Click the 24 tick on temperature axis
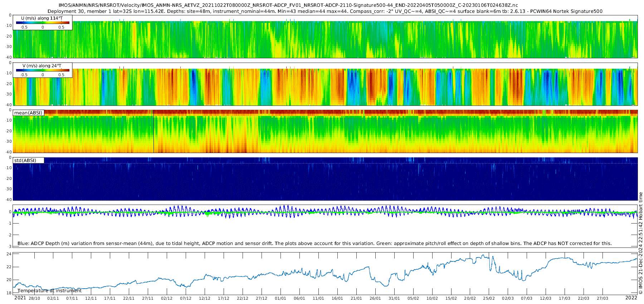 point(9,254)
